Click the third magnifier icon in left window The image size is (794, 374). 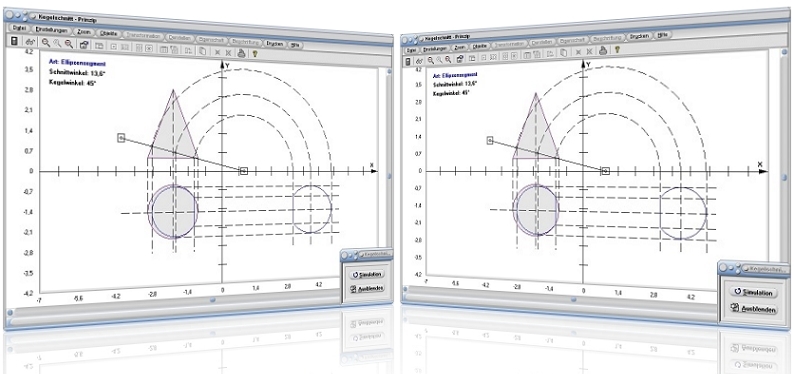pyautogui.click(x=69, y=45)
